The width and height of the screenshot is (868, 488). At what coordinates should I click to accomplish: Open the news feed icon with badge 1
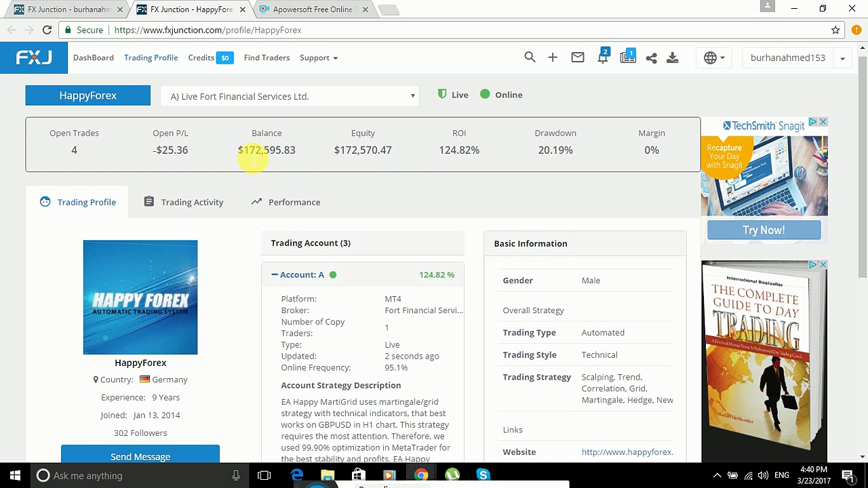click(x=628, y=57)
